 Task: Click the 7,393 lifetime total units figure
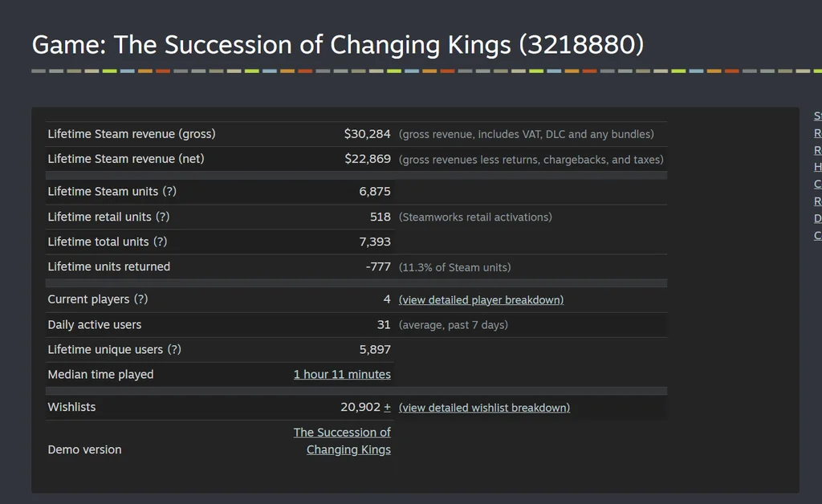click(x=375, y=242)
